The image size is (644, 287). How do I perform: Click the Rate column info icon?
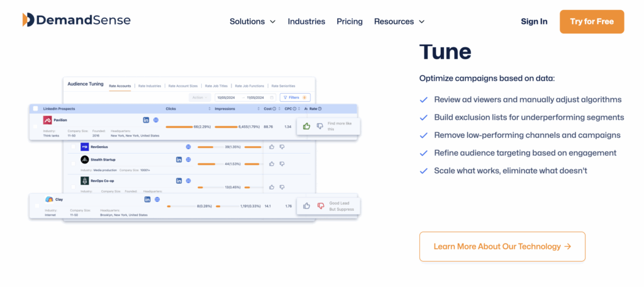pos(319,109)
